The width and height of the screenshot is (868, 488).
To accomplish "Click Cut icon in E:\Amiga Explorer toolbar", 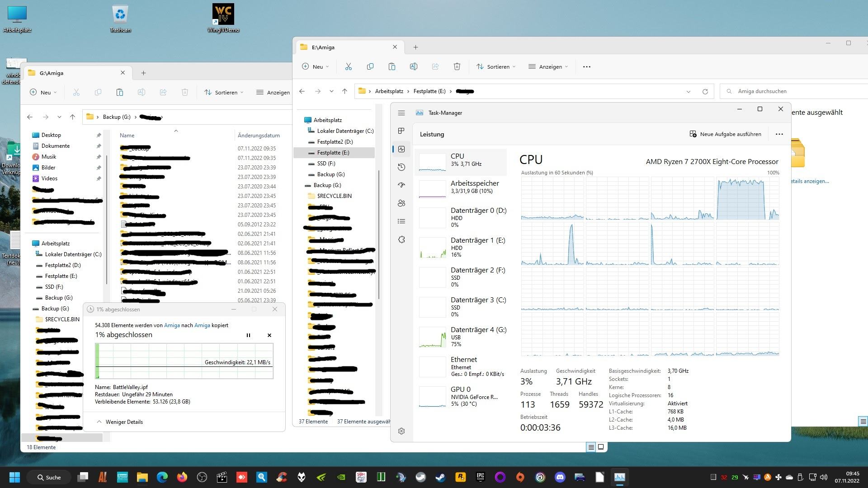I will click(x=348, y=66).
